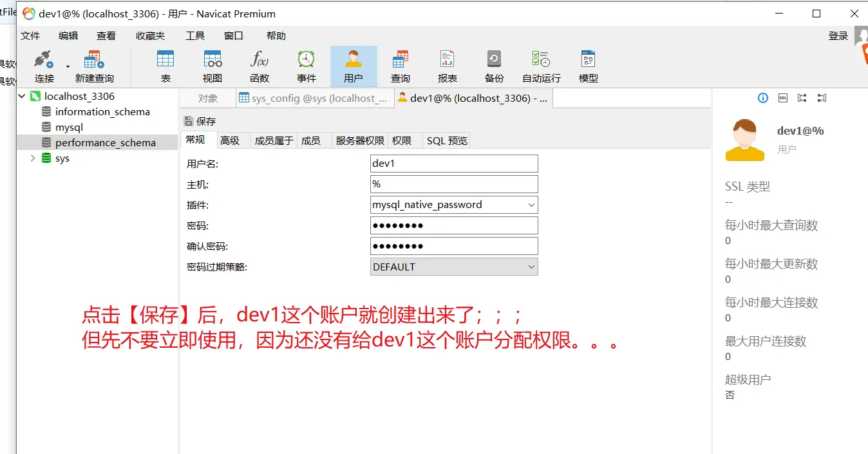Open the 插件 mysql_native_password dropdown
Viewport: 868px width, 454px height.
(454, 205)
